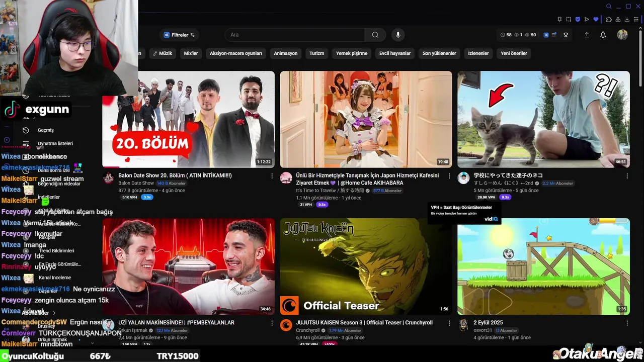The width and height of the screenshot is (644, 362).
Task: Select the Yeni öneriler chip
Action: click(x=514, y=53)
